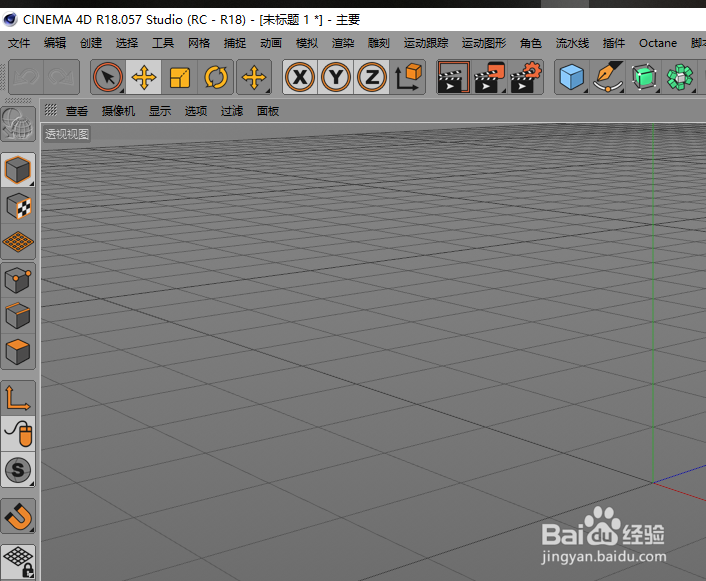The width and height of the screenshot is (706, 581).
Task: Toggle Tweak mode mouse icon
Action: click(x=18, y=434)
